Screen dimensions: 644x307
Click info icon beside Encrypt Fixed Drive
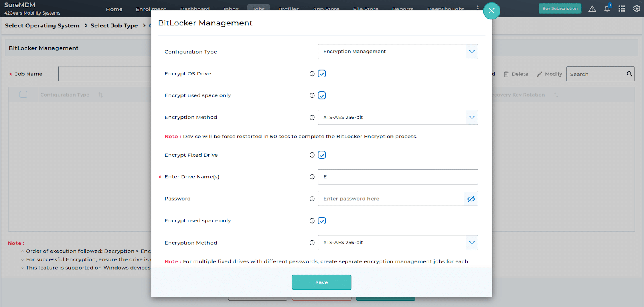point(312,155)
